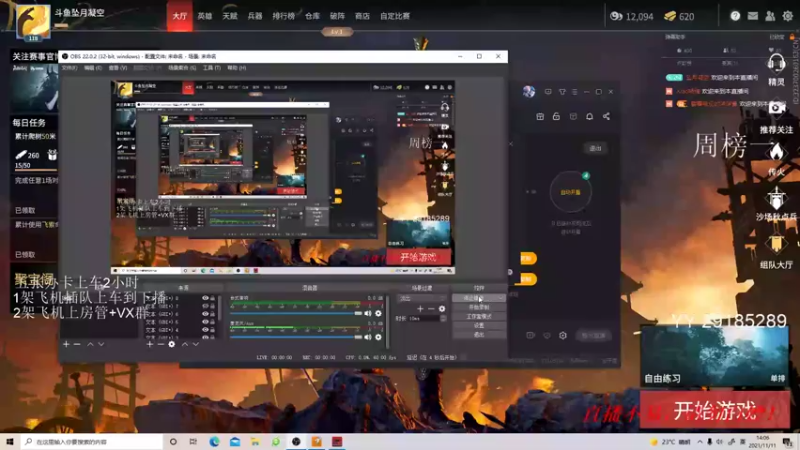Move scene down in OBS scenes panel
Screen dimensions: 800x450
pos(101,344)
